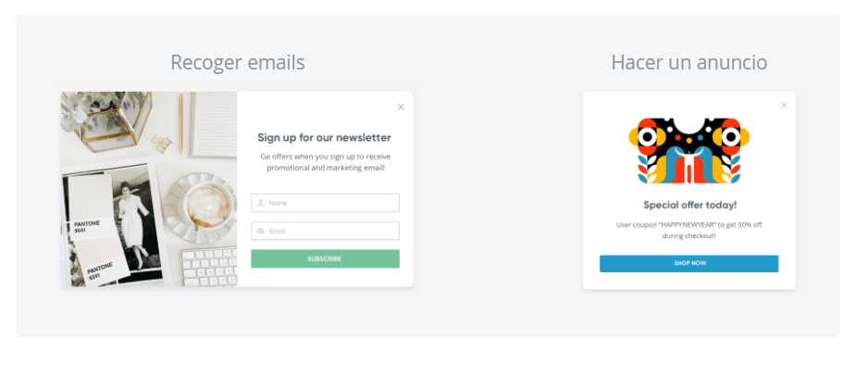The height and width of the screenshot is (377, 868).
Task: Click the colorful gift illustration
Action: (688, 150)
